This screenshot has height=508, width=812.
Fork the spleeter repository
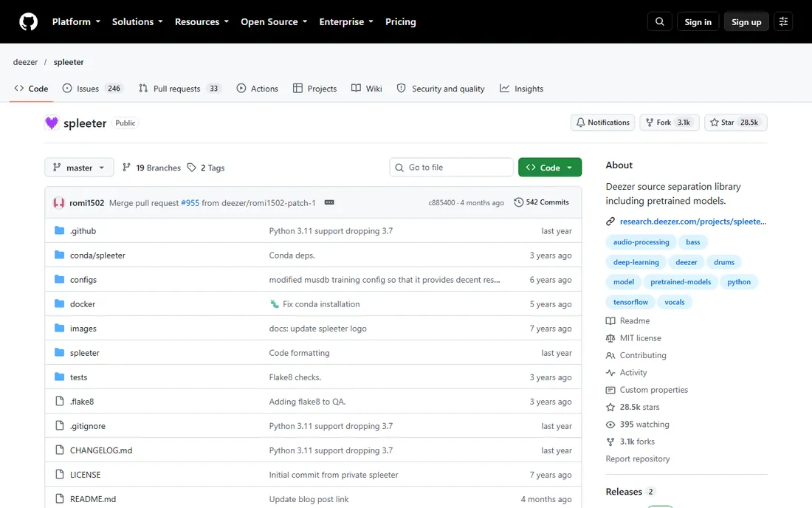(x=669, y=123)
